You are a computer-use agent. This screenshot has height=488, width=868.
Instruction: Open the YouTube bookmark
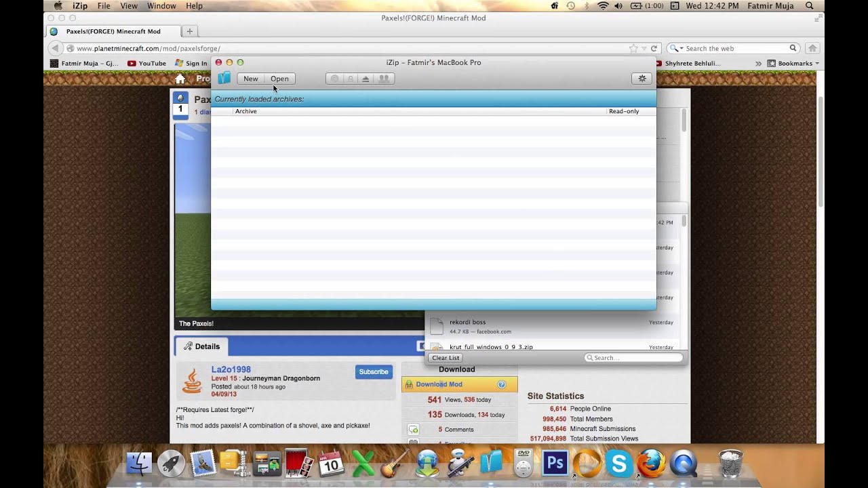click(146, 63)
